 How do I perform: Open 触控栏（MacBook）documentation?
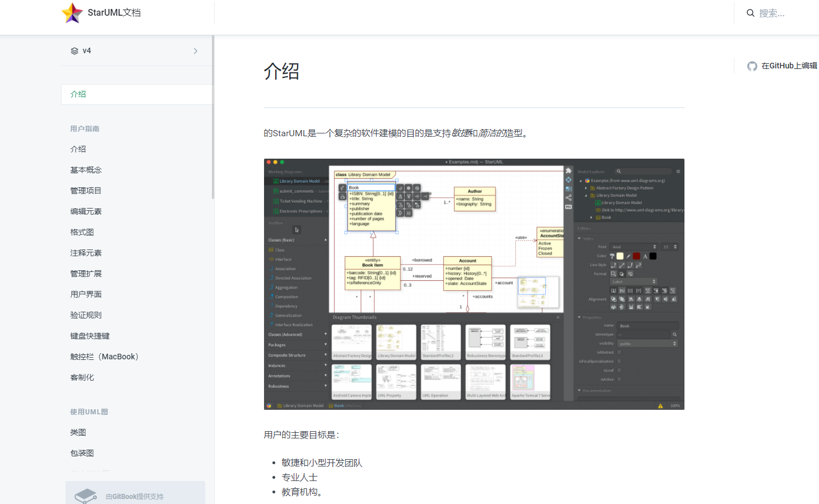point(104,356)
